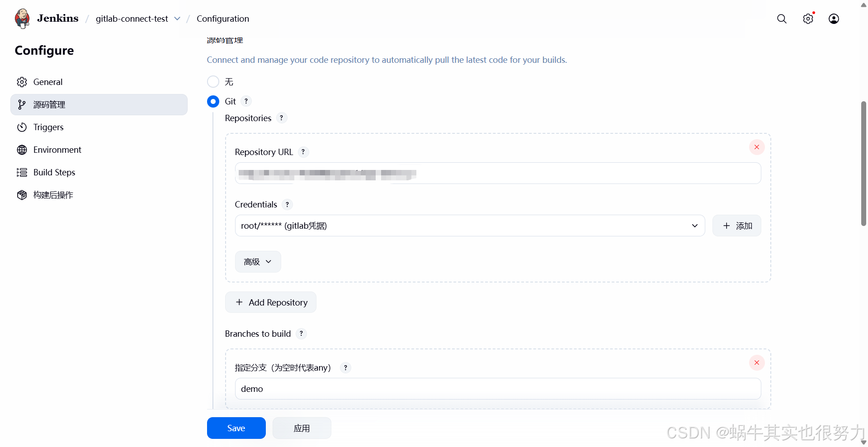Open help for 指定分支 field
This screenshot has width=868, height=447.
[345, 367]
